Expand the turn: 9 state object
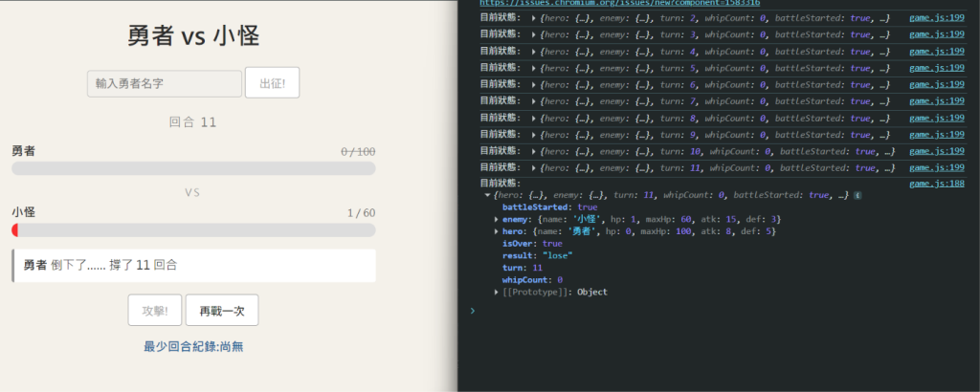 click(x=533, y=135)
